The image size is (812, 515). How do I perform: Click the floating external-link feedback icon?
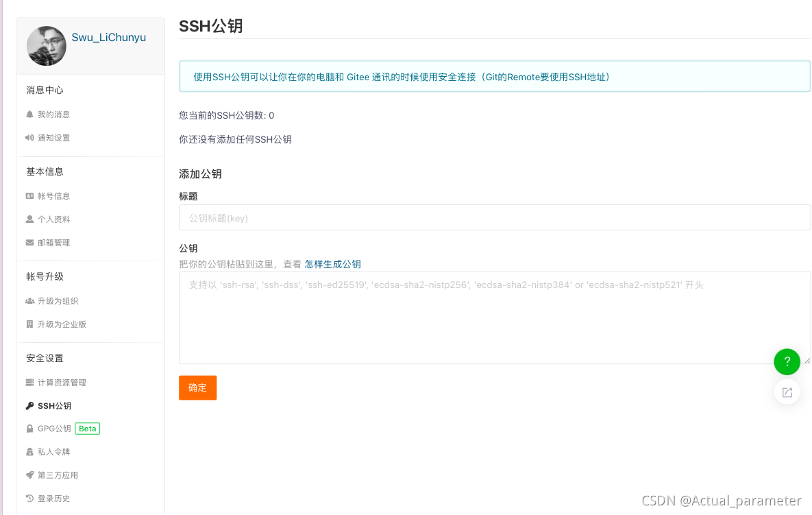787,392
